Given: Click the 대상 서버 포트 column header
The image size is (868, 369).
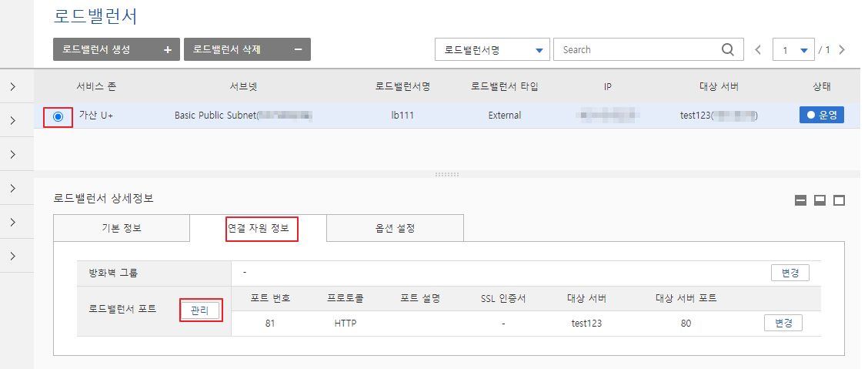Looking at the screenshot, I should pyautogui.click(x=686, y=298).
